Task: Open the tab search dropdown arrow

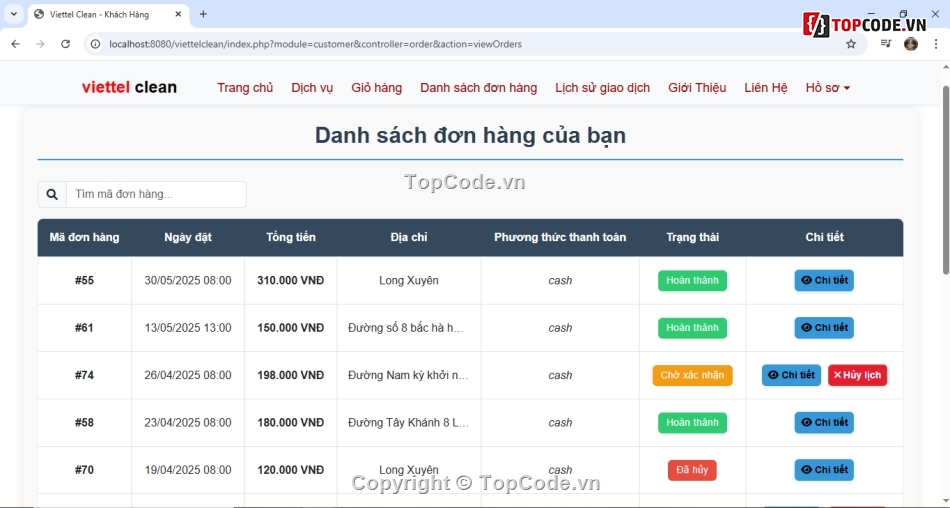Action: point(13,14)
